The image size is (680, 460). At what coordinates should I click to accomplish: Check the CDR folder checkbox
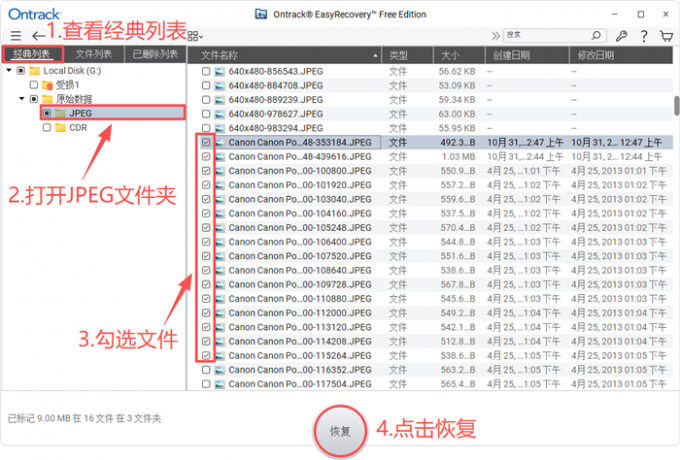pos(46,127)
